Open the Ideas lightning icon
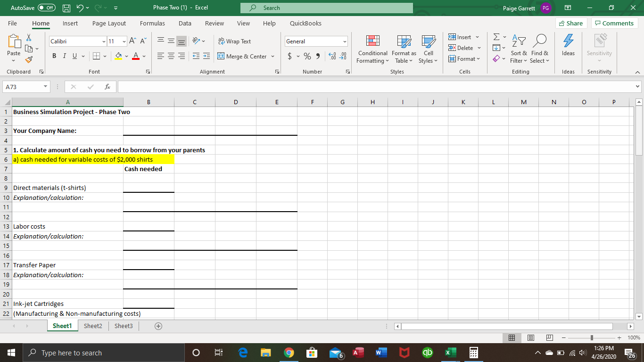644x362 pixels. click(569, 46)
